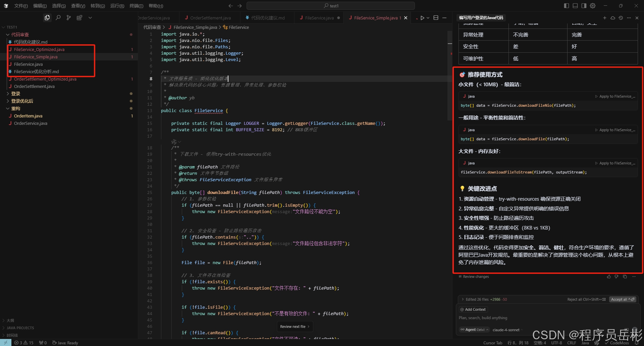Select the 编写用户登录的Java代码 chat tab

(x=481, y=18)
